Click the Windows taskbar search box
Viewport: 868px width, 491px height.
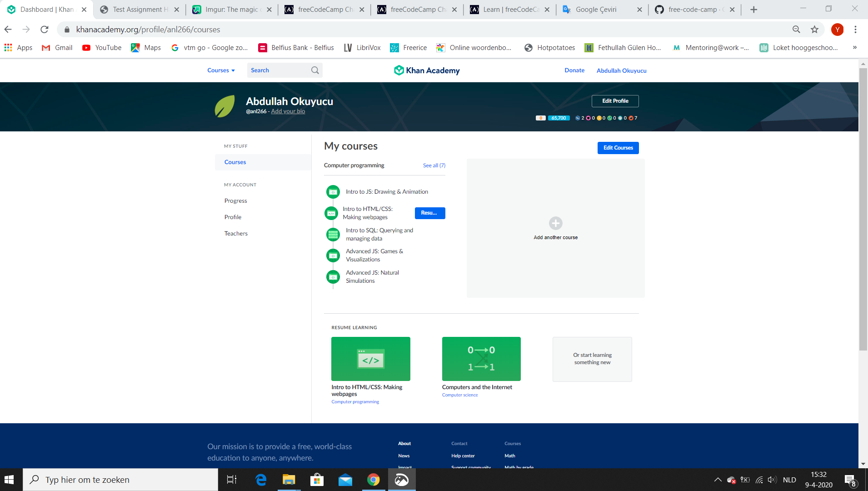[120, 480]
